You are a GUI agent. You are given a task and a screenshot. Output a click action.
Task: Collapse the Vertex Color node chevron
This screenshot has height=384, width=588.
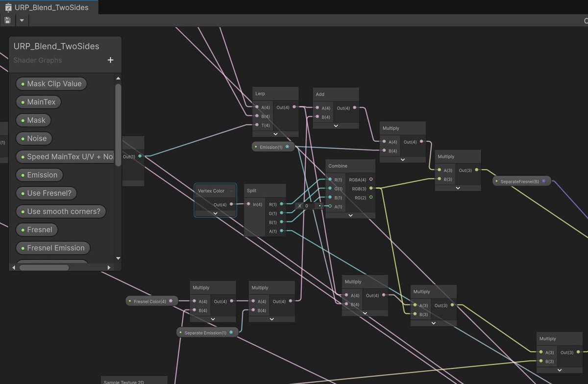click(215, 213)
